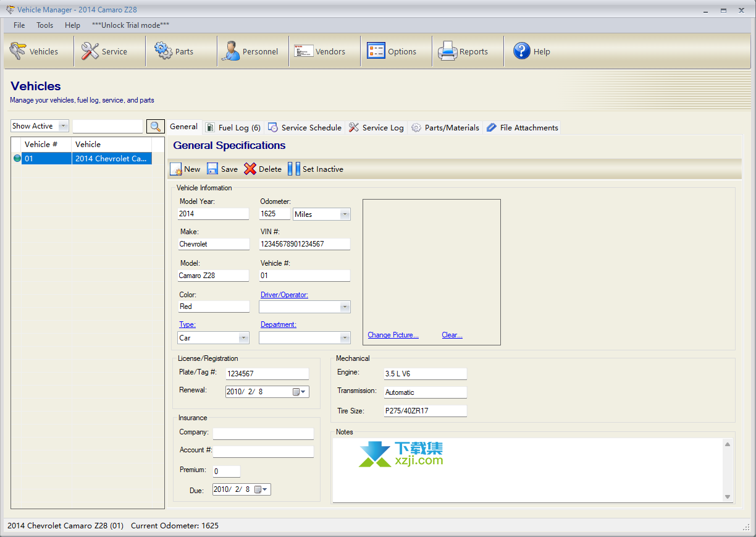Image resolution: width=756 pixels, height=537 pixels.
Task: Expand the Show Active filter dropdown
Action: click(63, 126)
